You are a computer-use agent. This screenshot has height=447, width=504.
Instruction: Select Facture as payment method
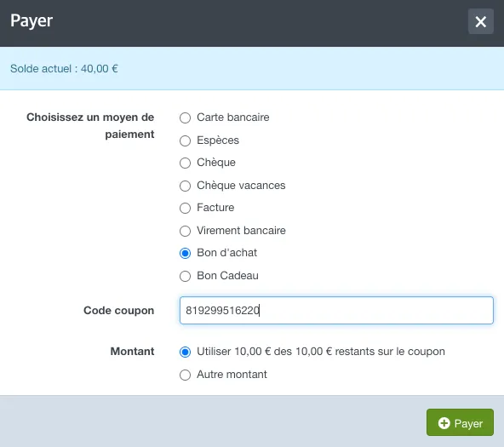pos(185,208)
